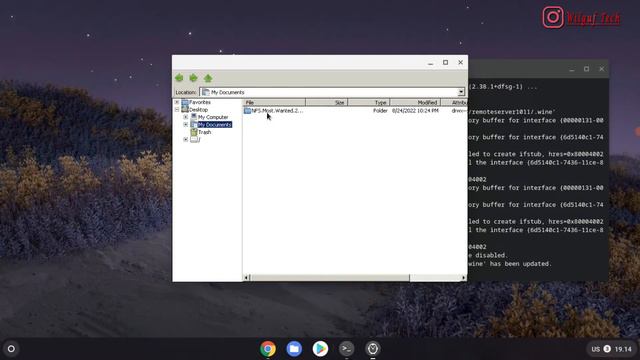
Task: Select Trash in the folder tree
Action: pos(204,132)
